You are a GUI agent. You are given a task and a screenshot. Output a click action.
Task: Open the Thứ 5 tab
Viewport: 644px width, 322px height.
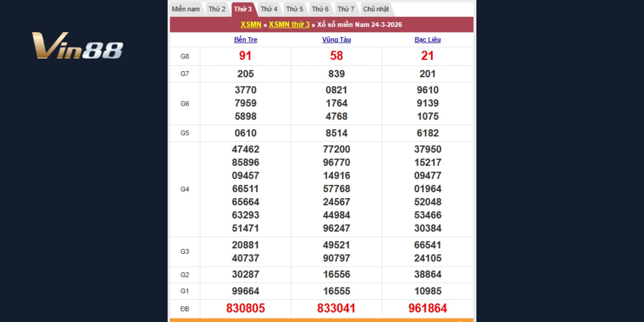point(294,9)
